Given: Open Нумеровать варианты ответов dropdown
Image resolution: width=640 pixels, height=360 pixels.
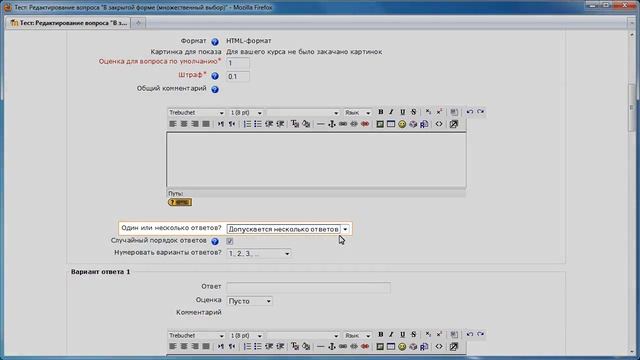Looking at the screenshot, I should pos(259,253).
